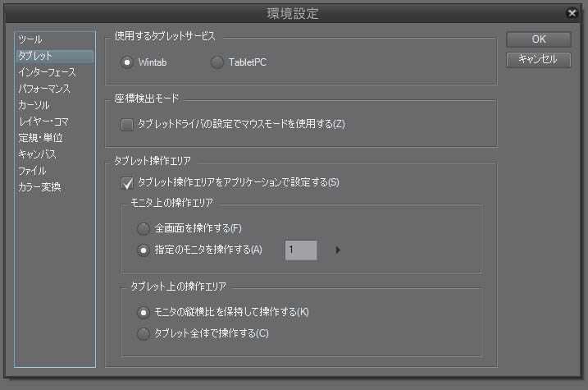Open the カーソル preferences category

coord(55,105)
